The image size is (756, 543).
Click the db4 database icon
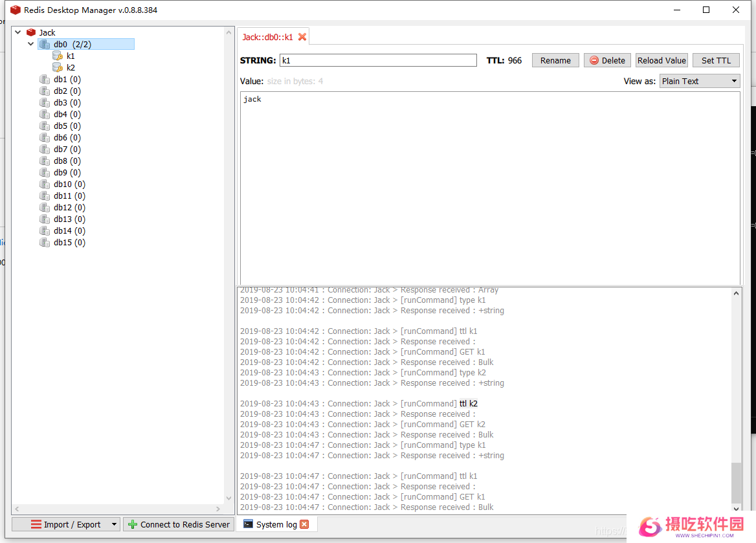tap(45, 115)
